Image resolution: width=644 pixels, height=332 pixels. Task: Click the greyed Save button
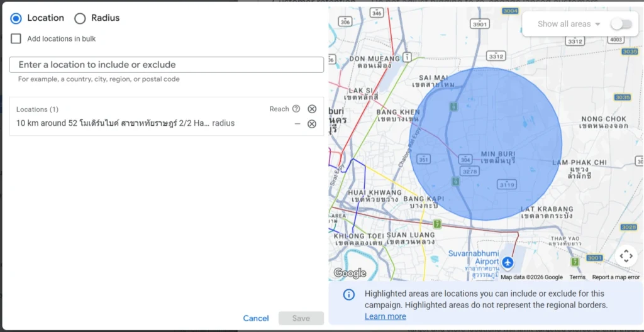(x=301, y=318)
